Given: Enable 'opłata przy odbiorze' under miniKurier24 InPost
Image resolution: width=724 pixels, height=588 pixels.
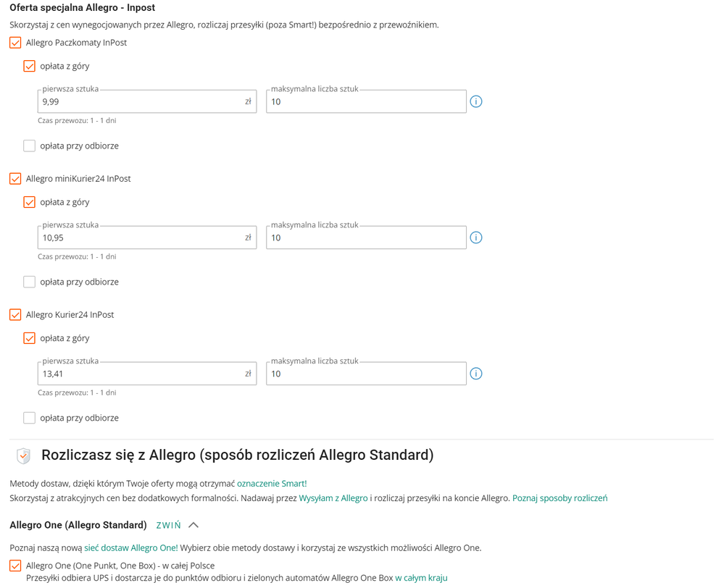Looking at the screenshot, I should click(29, 282).
